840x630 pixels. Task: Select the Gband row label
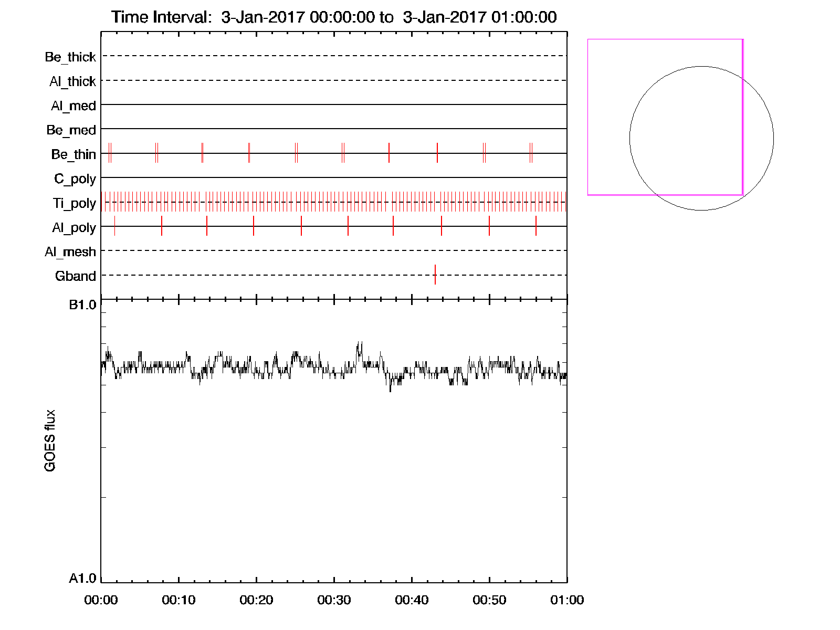75,276
